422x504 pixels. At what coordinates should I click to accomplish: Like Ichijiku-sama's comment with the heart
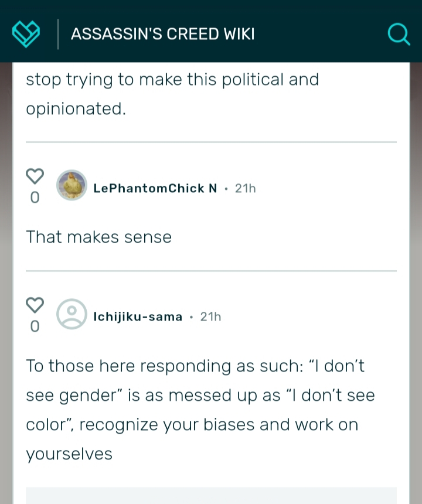(x=35, y=305)
